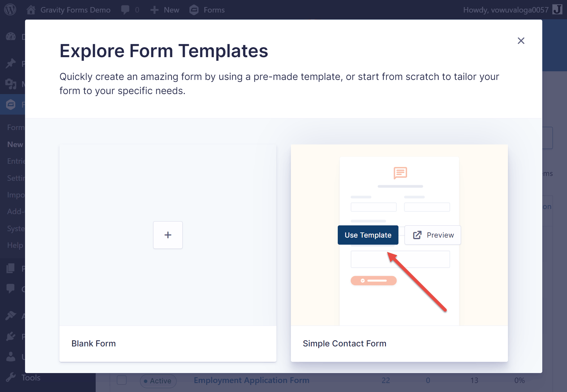The width and height of the screenshot is (567, 392).
Task: Open Dashboard icon in the sidebar
Action: (11, 37)
